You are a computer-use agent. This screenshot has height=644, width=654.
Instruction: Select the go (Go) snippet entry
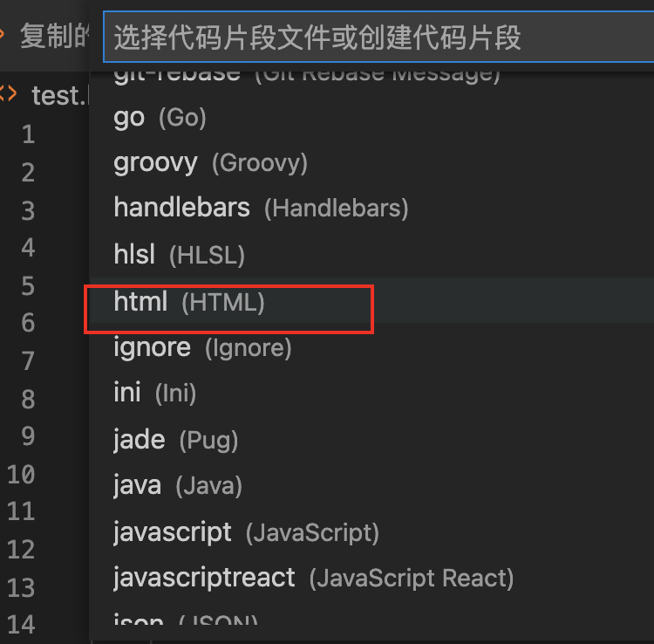(x=372, y=117)
